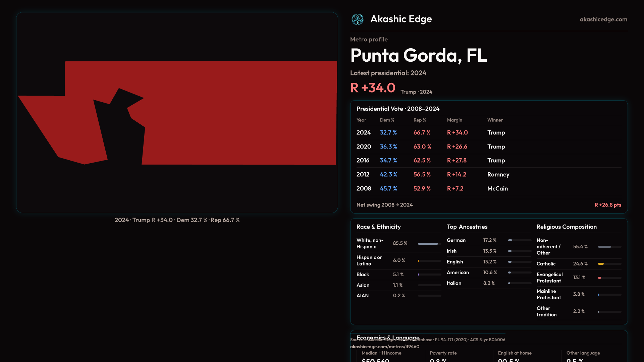Click the Hispanic or Latino orange bar

[x=419, y=261]
